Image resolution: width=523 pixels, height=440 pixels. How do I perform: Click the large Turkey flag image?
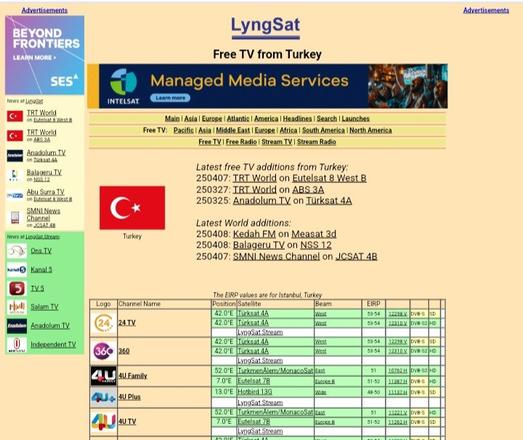tap(132, 208)
